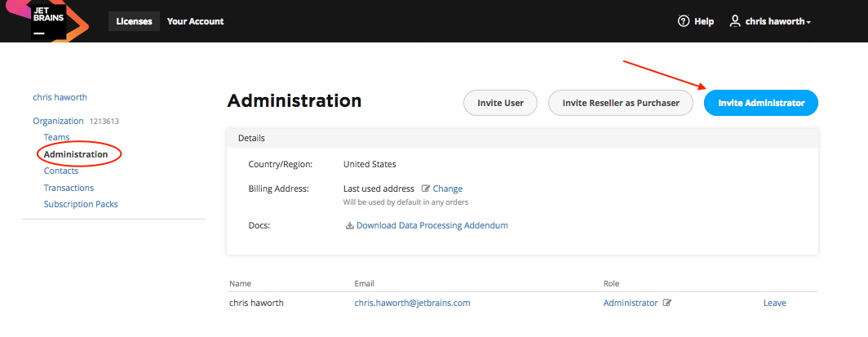The image size is (868, 337).
Task: Open Teams in the sidebar
Action: point(56,137)
